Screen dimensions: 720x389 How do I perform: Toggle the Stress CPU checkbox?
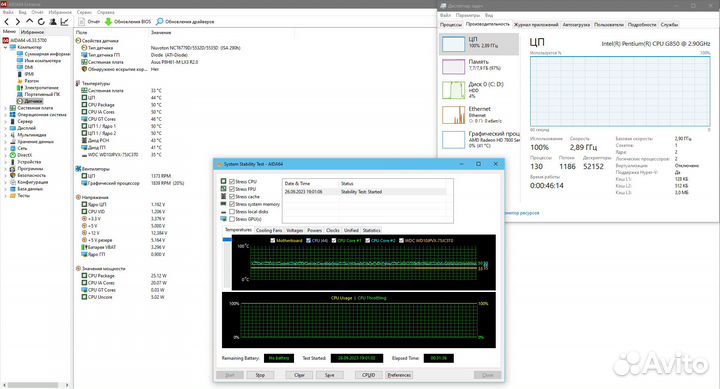[232, 181]
